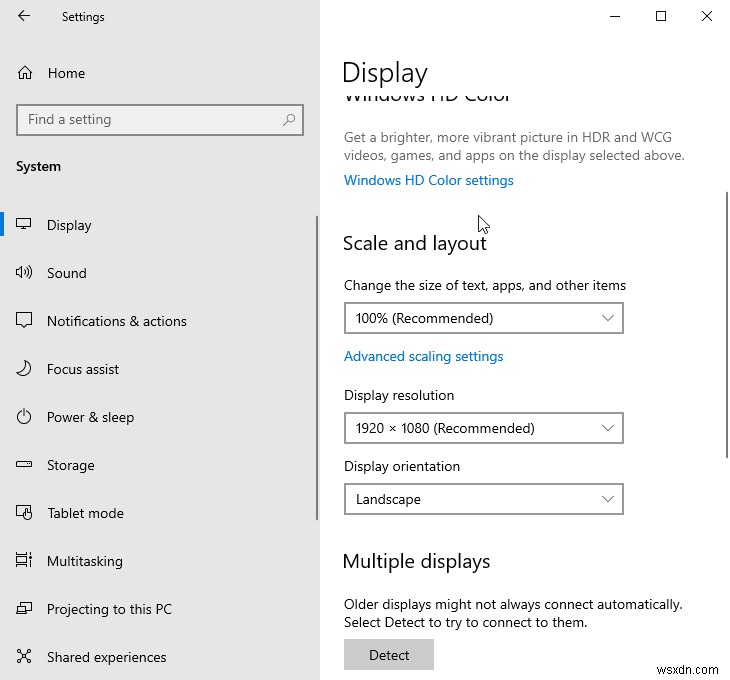The image size is (730, 680).
Task: Click the Multitasking icon
Action: pos(25,561)
